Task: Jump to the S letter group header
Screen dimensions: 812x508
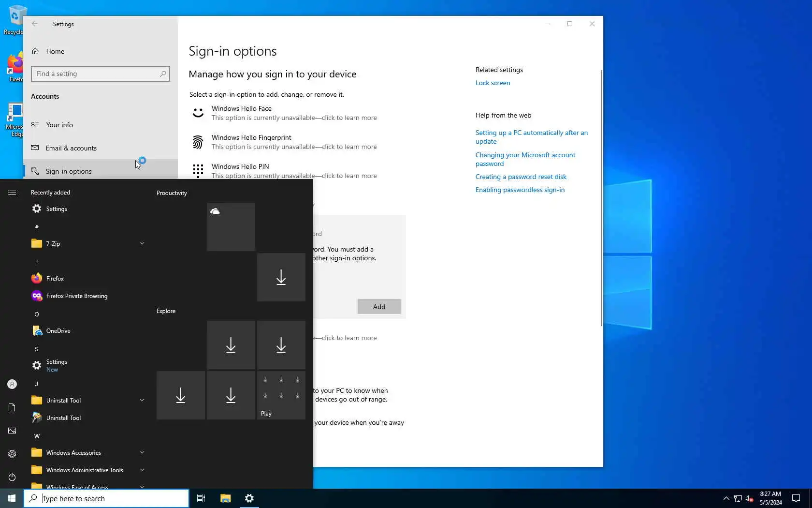Action: pyautogui.click(x=37, y=349)
